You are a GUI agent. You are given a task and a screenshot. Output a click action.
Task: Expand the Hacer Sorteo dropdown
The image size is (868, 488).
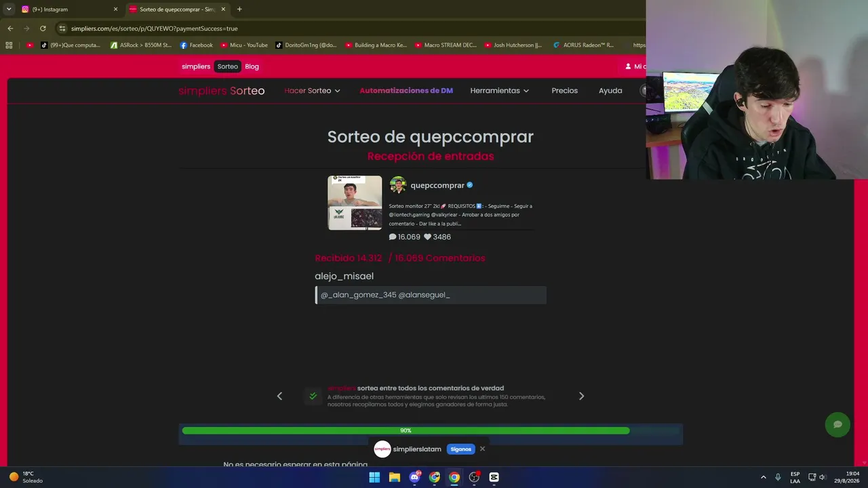click(313, 91)
